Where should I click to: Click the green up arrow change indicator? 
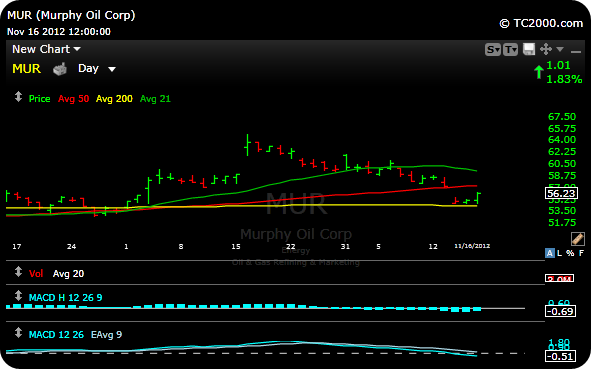pos(539,72)
